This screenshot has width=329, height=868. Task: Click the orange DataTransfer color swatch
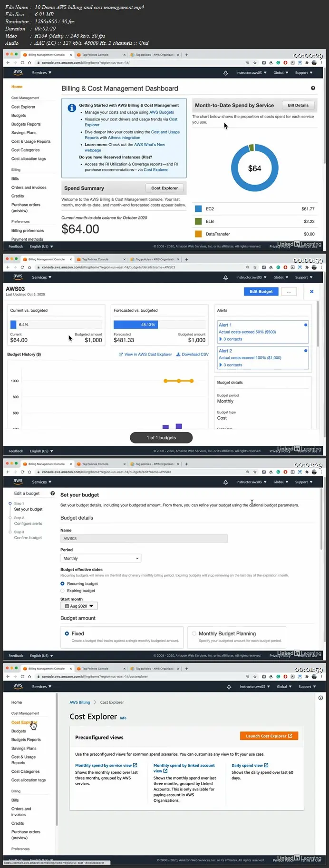[x=198, y=234]
